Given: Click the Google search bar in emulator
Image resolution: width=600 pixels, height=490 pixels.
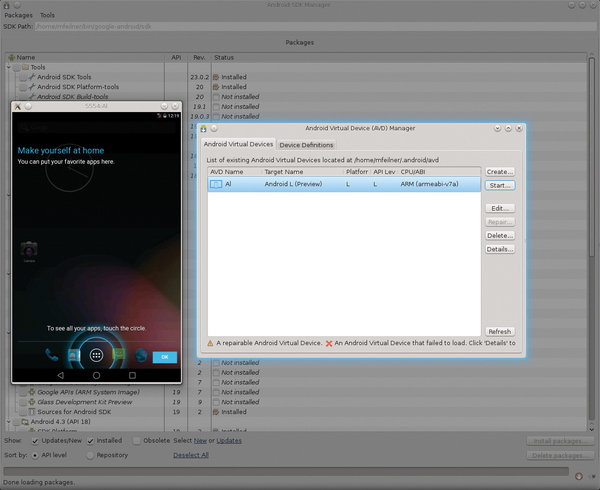Looking at the screenshot, I should click(96, 127).
